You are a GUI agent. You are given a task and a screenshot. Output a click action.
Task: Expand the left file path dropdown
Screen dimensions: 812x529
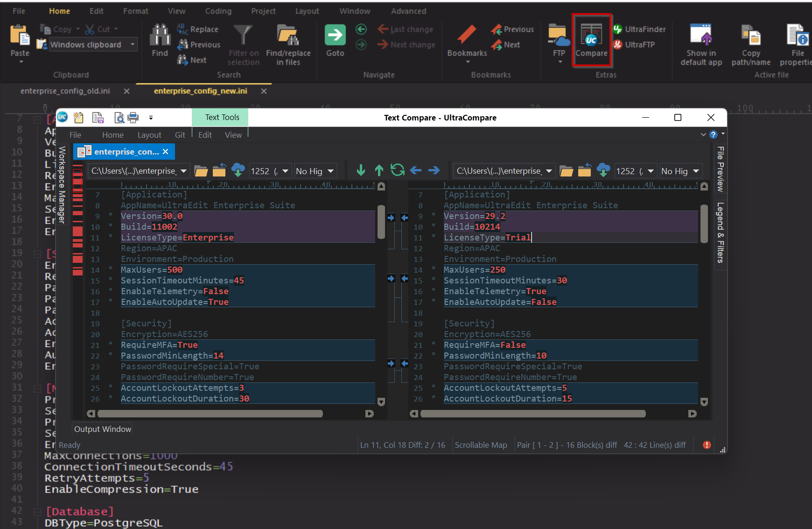tap(184, 171)
